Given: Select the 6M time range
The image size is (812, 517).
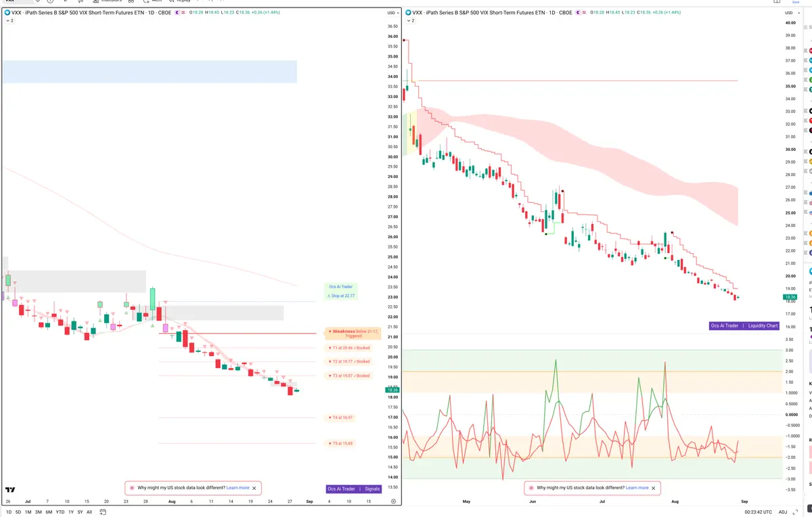Looking at the screenshot, I should tap(49, 512).
